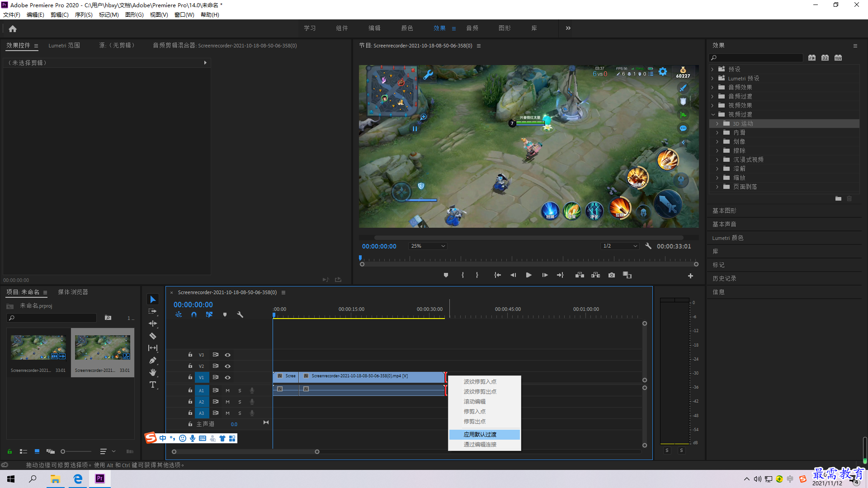Click accelerated effects filter icon
Viewport: 868px width, 488px height.
pyautogui.click(x=812, y=58)
